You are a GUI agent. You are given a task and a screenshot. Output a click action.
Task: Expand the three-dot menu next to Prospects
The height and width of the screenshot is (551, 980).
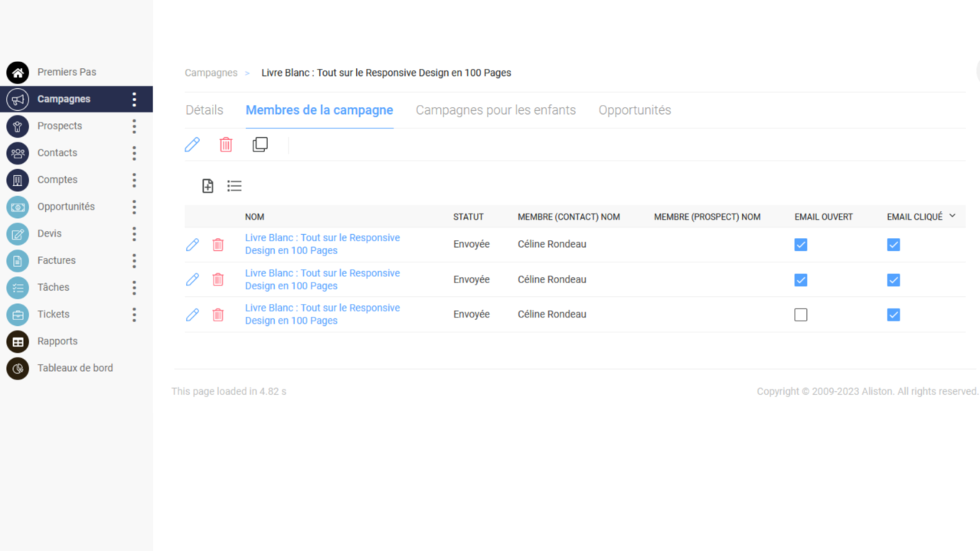pyautogui.click(x=134, y=126)
